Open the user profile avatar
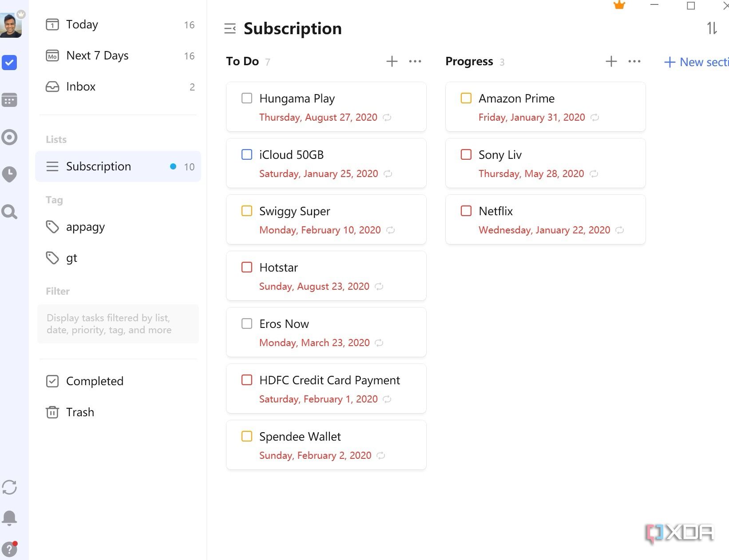This screenshot has height=560, width=729. tap(11, 25)
